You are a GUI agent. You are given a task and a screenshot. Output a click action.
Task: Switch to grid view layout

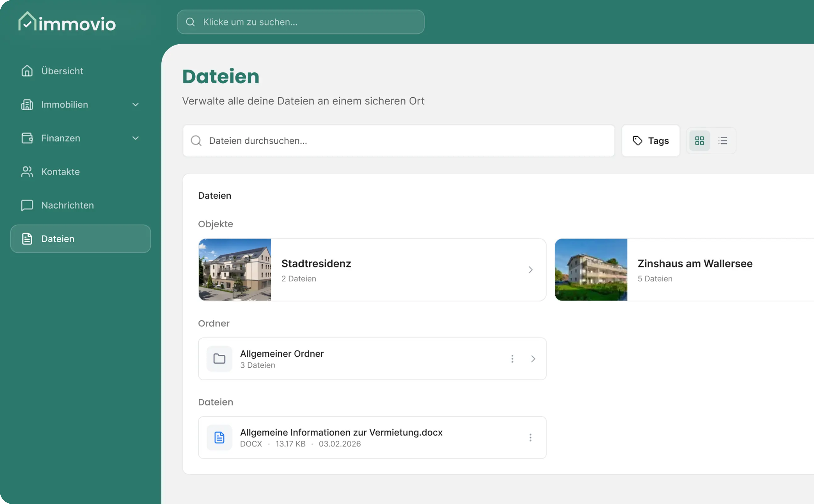[x=699, y=141]
